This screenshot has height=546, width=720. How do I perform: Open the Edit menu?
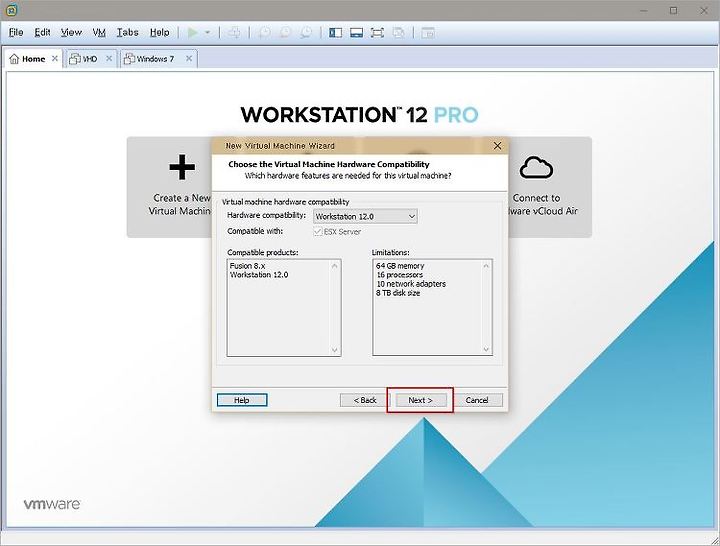point(42,32)
